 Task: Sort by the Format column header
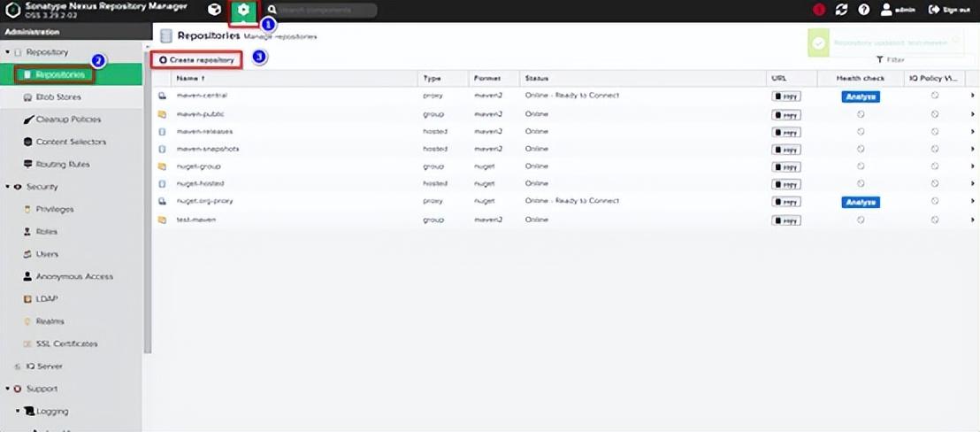tap(494, 79)
